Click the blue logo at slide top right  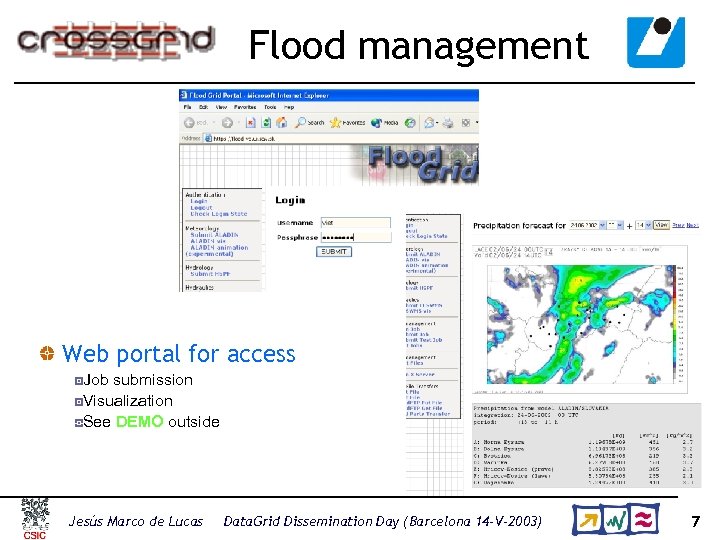[656, 42]
